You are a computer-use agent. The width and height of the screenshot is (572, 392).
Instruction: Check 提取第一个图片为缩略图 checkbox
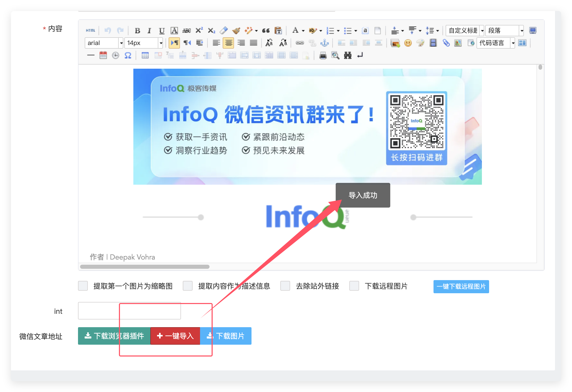click(x=83, y=286)
